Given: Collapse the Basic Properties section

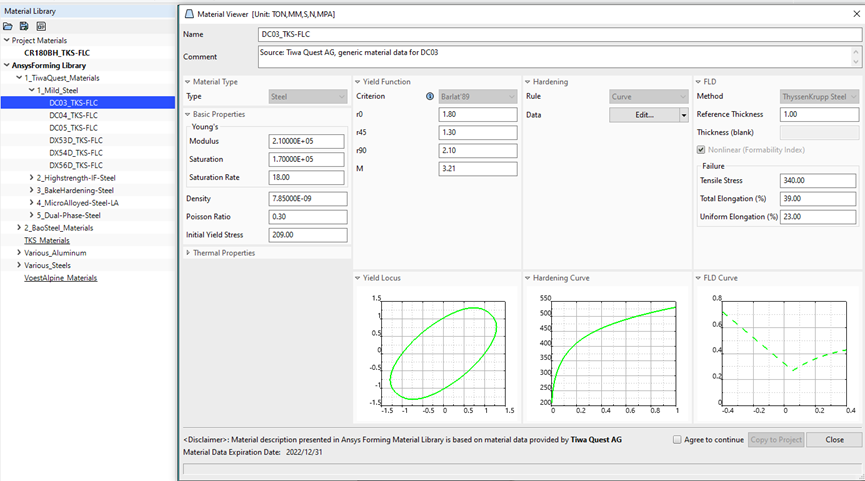Looking at the screenshot, I should (188, 114).
